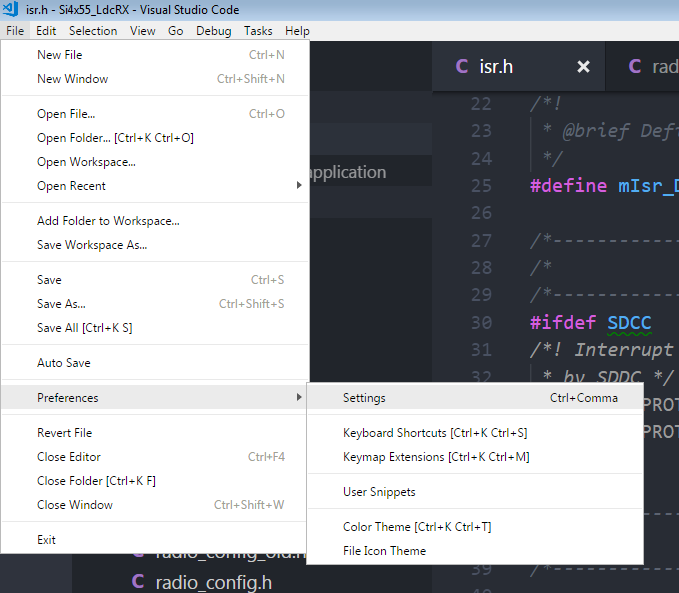
Task: Open Settings from the Preferences submenu
Action: pos(364,398)
